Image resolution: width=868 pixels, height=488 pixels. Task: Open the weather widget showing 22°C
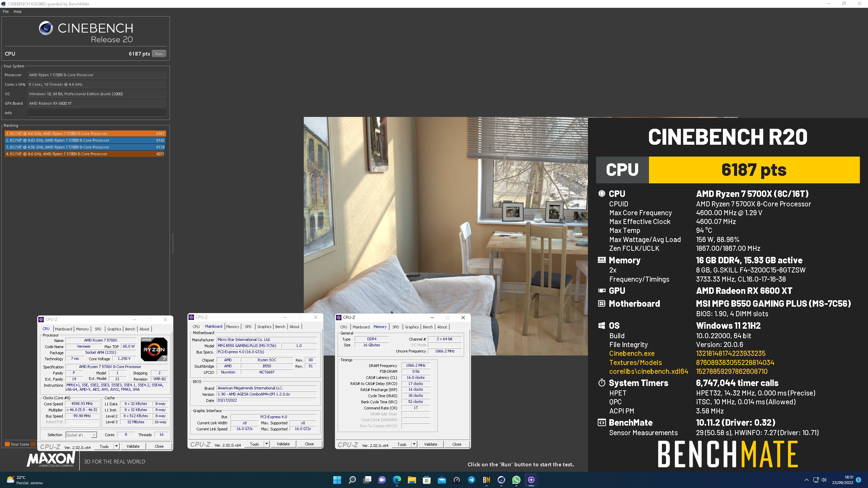pos(25,480)
